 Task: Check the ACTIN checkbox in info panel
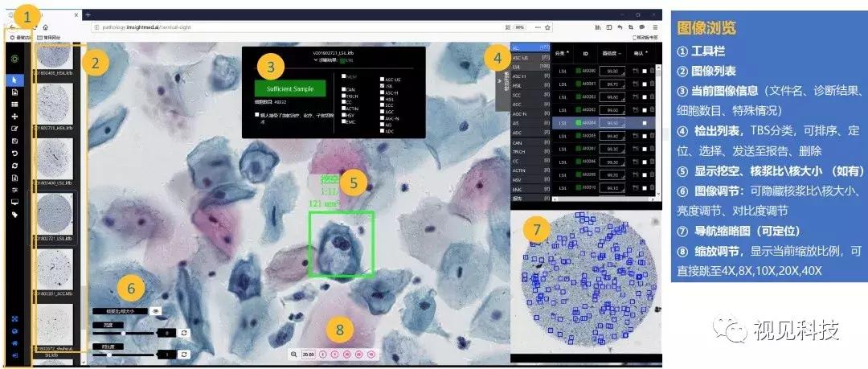(x=344, y=109)
